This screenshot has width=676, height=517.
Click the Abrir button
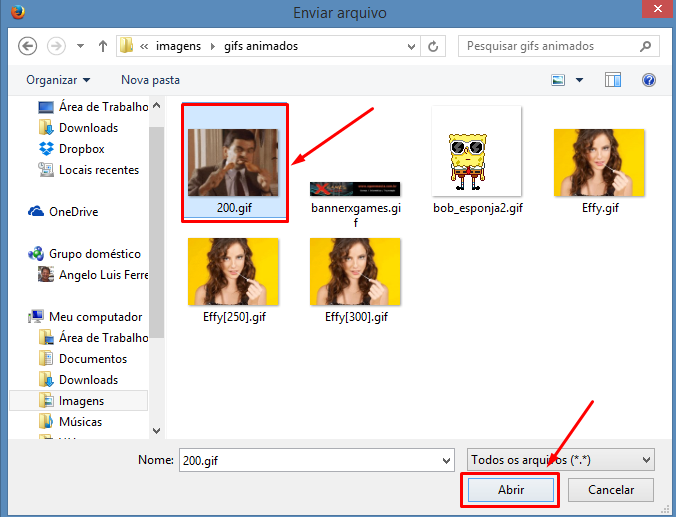click(x=511, y=490)
